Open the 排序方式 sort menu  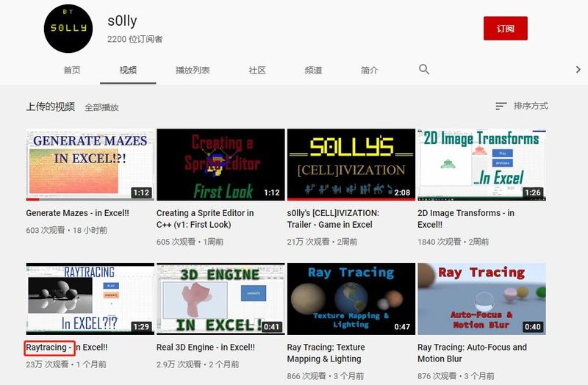tap(522, 106)
